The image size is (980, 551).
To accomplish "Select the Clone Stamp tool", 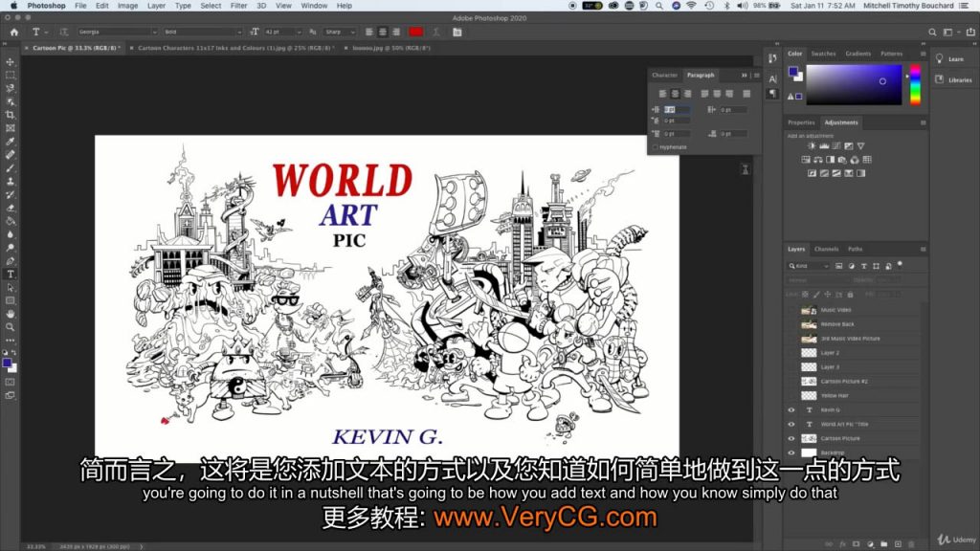I will click(x=10, y=181).
